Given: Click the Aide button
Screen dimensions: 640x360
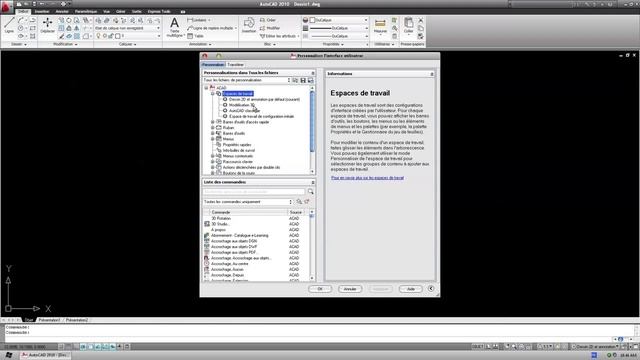Looking at the screenshot, I should (x=411, y=289).
